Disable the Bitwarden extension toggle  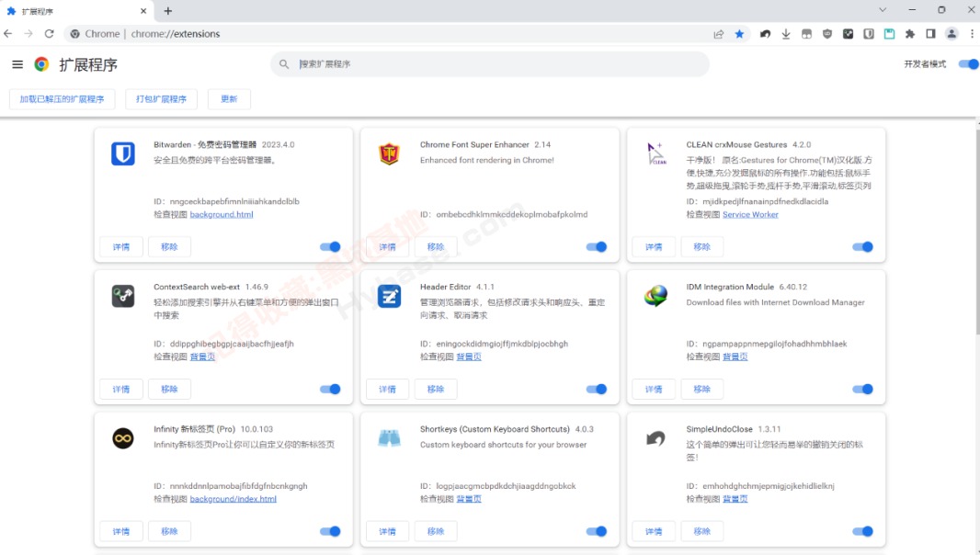click(330, 247)
